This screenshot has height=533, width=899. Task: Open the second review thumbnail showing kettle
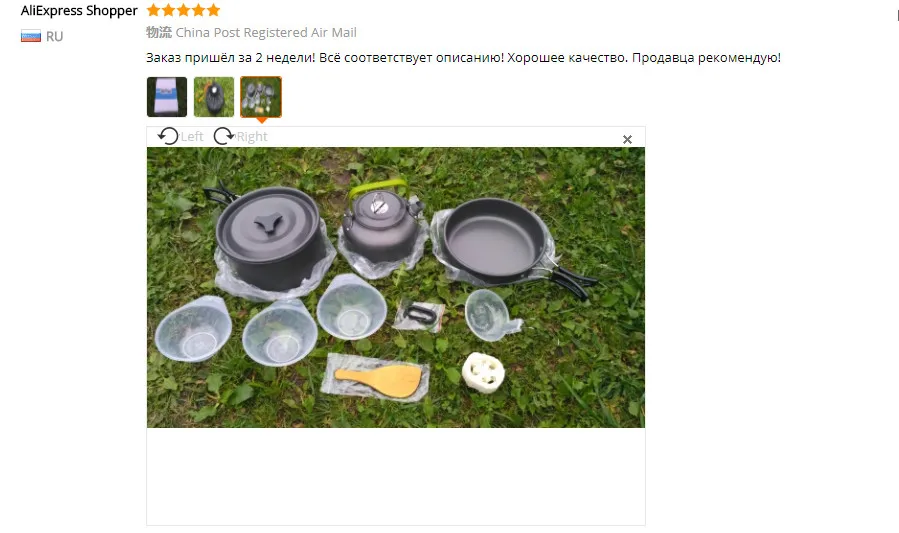click(x=214, y=97)
